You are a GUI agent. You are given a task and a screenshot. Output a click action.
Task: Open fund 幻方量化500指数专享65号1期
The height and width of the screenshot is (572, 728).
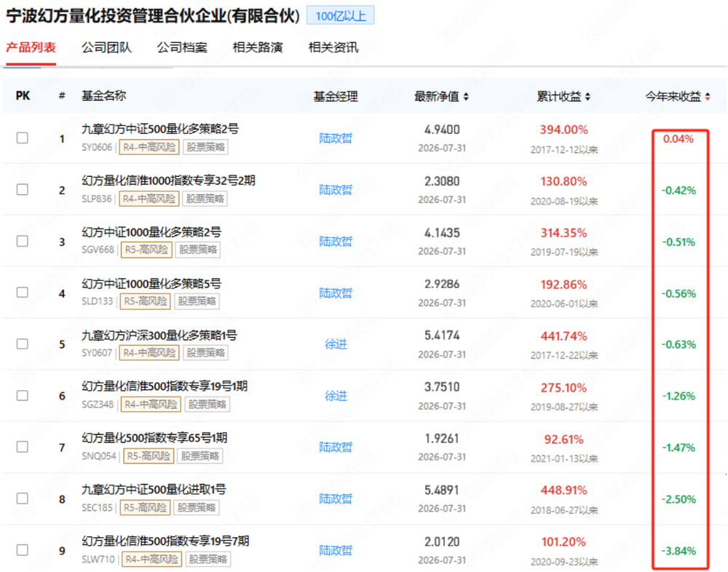click(154, 437)
